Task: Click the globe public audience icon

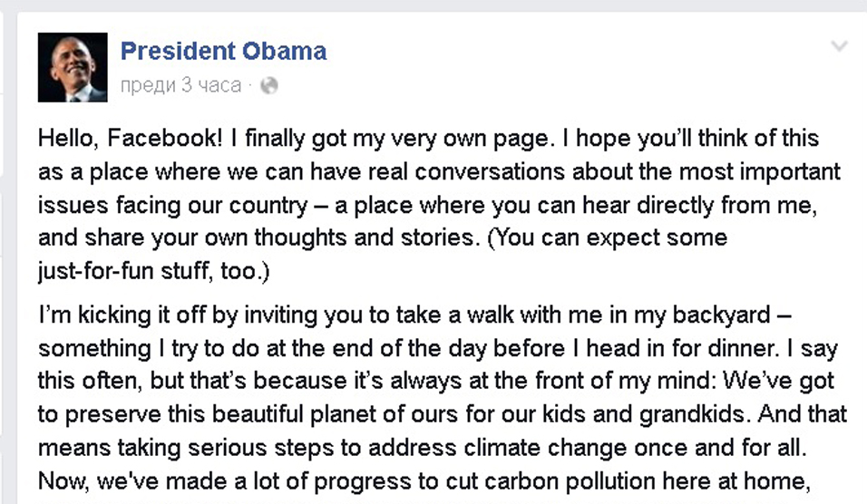Action: click(x=268, y=86)
